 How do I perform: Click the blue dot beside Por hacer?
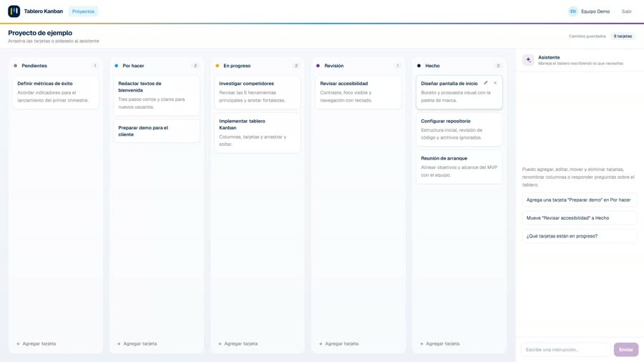coord(116,66)
